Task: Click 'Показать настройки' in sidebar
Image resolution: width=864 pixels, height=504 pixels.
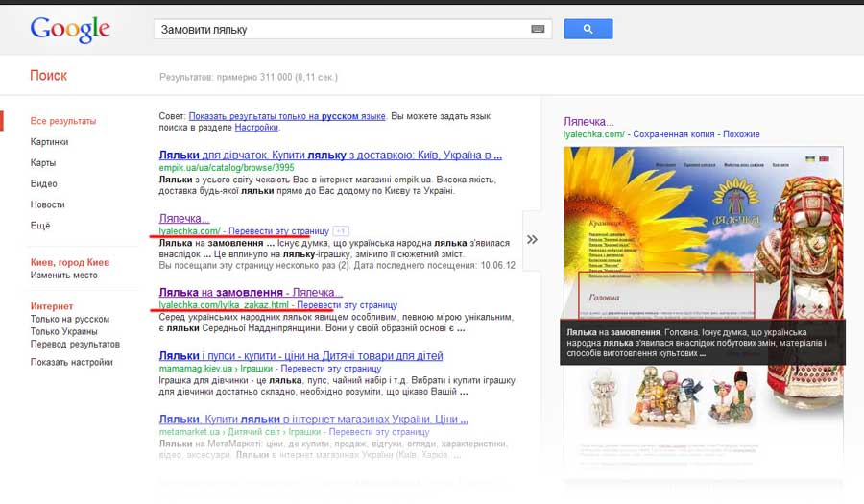Action: pyautogui.click(x=72, y=362)
